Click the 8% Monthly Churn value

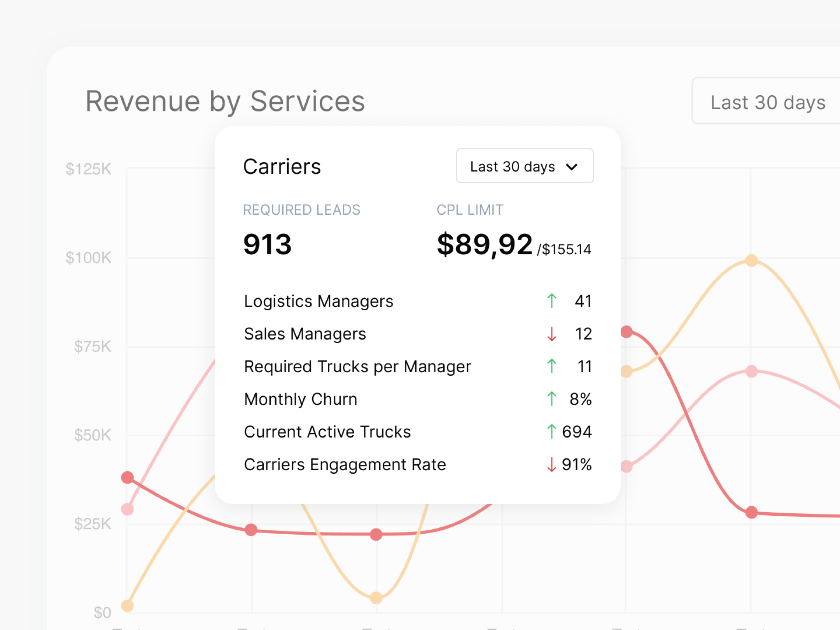point(581,399)
